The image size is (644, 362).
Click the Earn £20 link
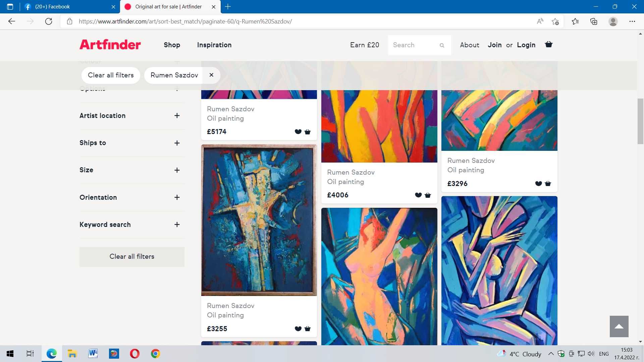coord(365,45)
